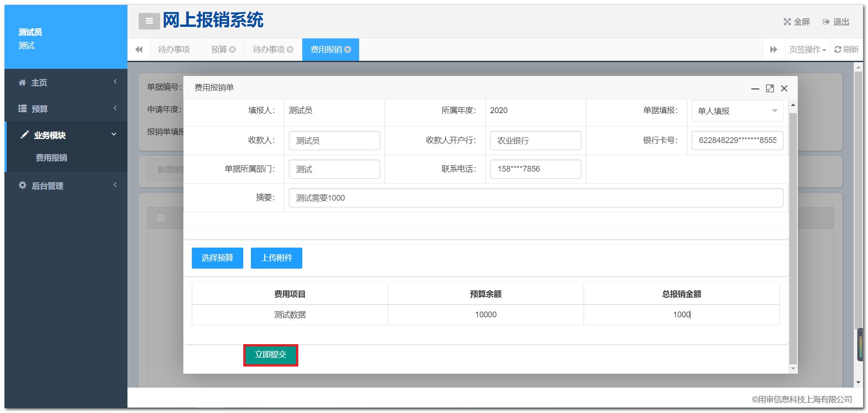
Task: Click the logout (退出) icon
Action: point(826,22)
